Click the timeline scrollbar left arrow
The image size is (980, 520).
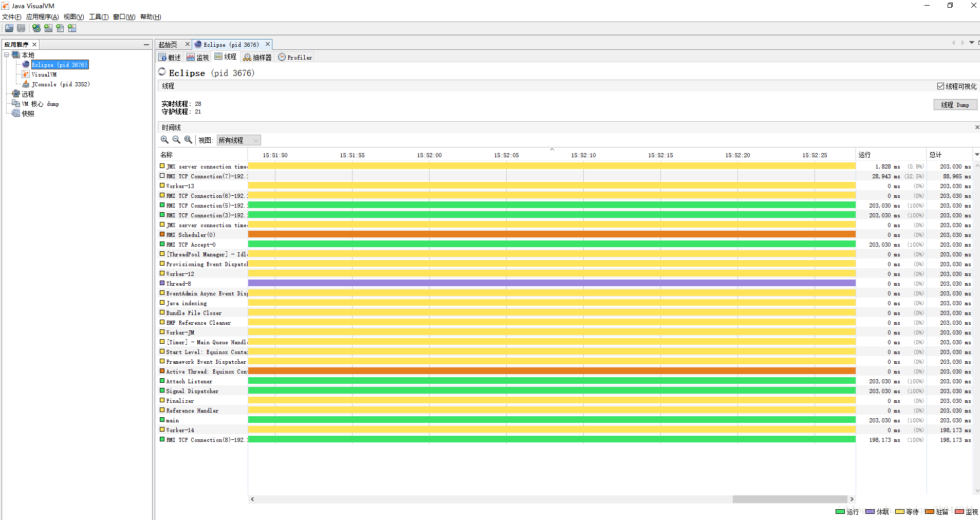(252, 499)
